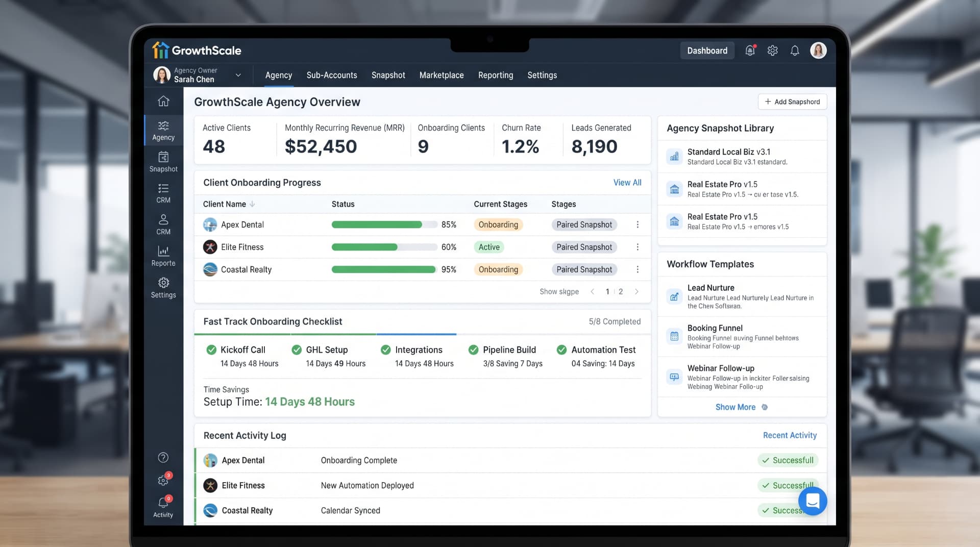980x547 pixels.
Task: Click the Apex Dental 85% progress bar
Action: point(384,225)
